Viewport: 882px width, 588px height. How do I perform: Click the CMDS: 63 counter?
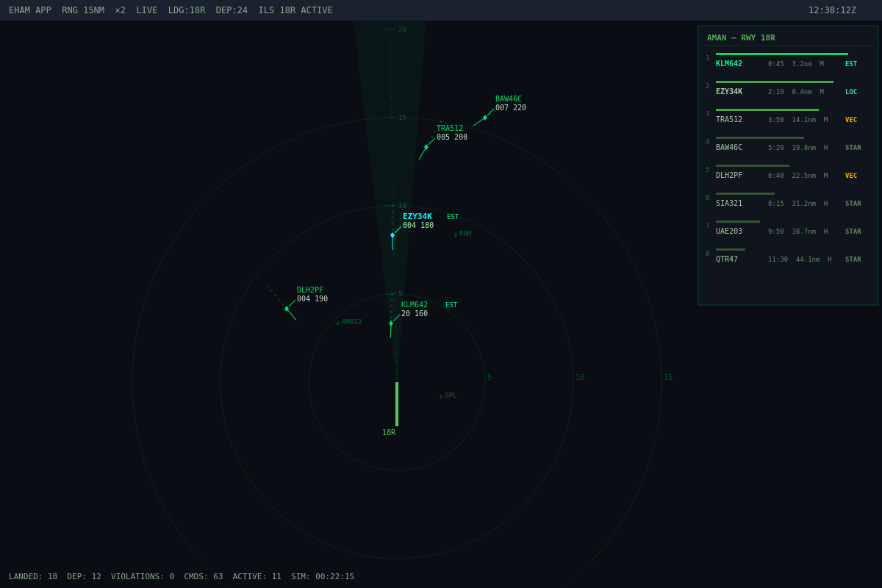[x=204, y=577]
